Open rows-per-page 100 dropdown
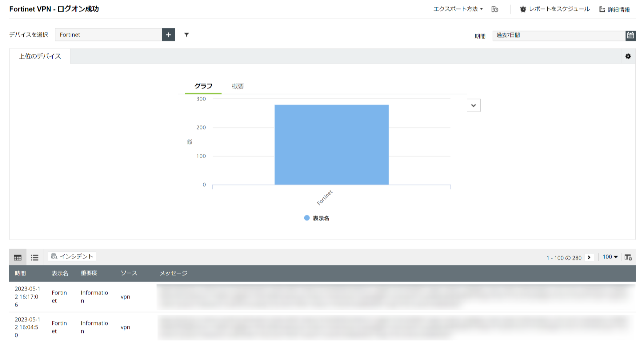Viewport: 644px width, 341px height. point(610,257)
